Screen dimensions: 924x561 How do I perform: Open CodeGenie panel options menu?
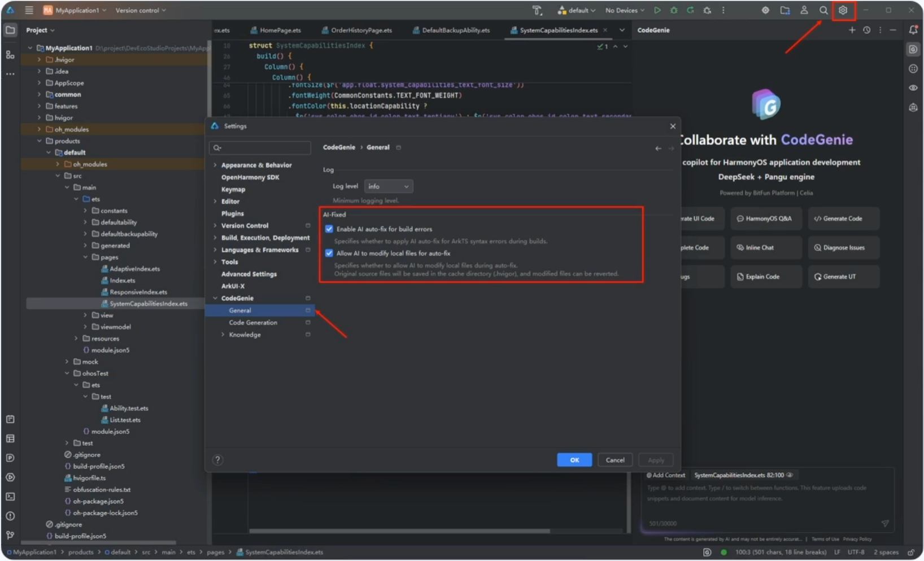pos(880,30)
